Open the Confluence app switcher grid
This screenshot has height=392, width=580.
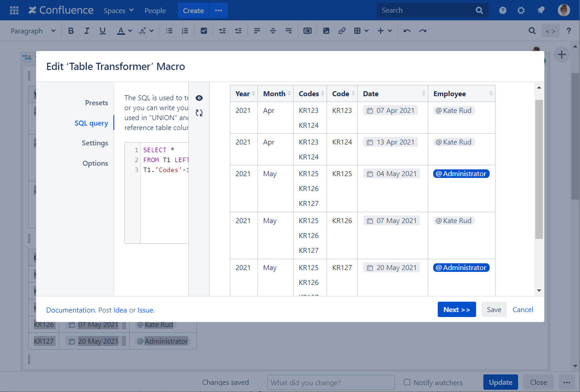14,10
